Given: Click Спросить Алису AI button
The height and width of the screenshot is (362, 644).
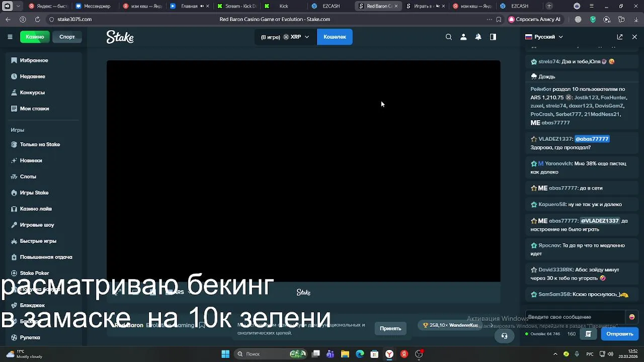Looking at the screenshot, I should (x=534, y=19).
